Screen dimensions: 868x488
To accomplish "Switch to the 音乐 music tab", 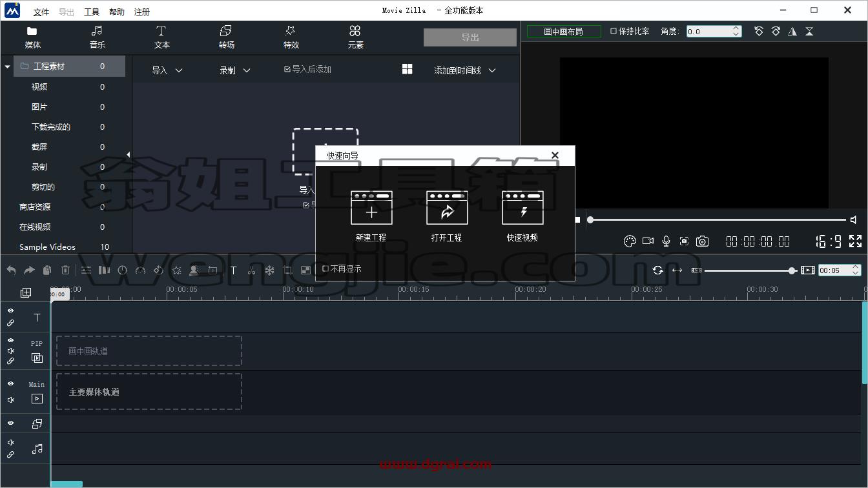I will 97,37.
